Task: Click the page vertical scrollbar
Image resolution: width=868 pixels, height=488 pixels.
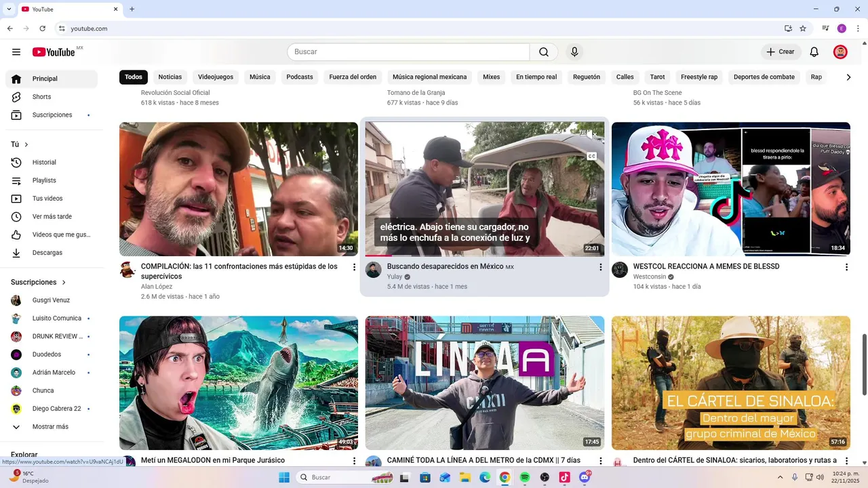Action: (864, 365)
